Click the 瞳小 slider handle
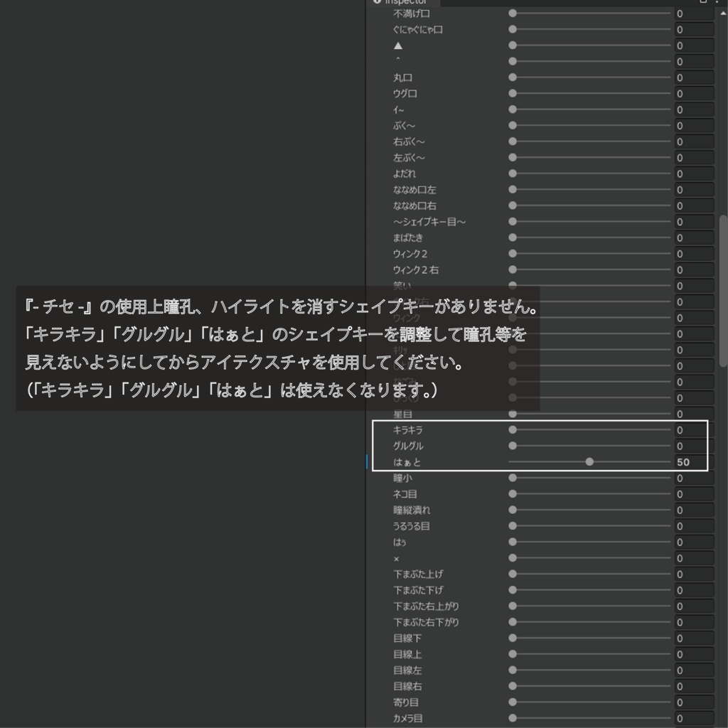This screenshot has width=728, height=728. point(512,478)
